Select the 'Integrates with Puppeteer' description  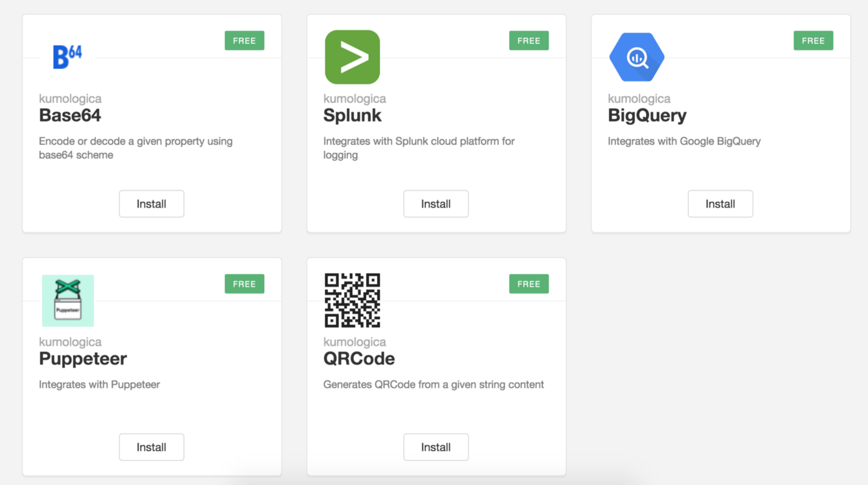pos(100,385)
